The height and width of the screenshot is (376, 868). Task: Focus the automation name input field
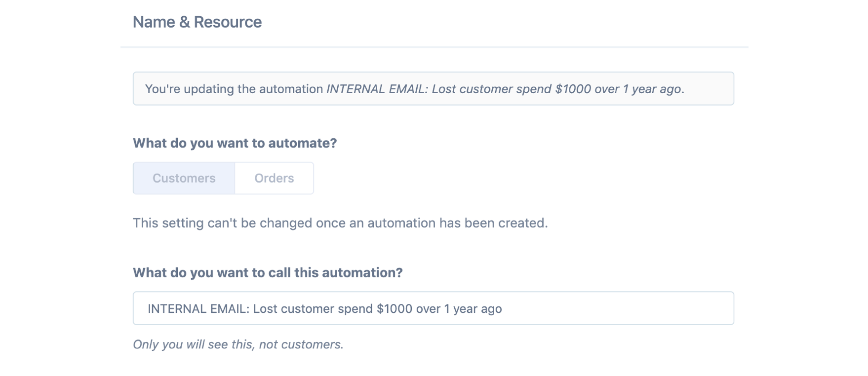[x=433, y=308]
